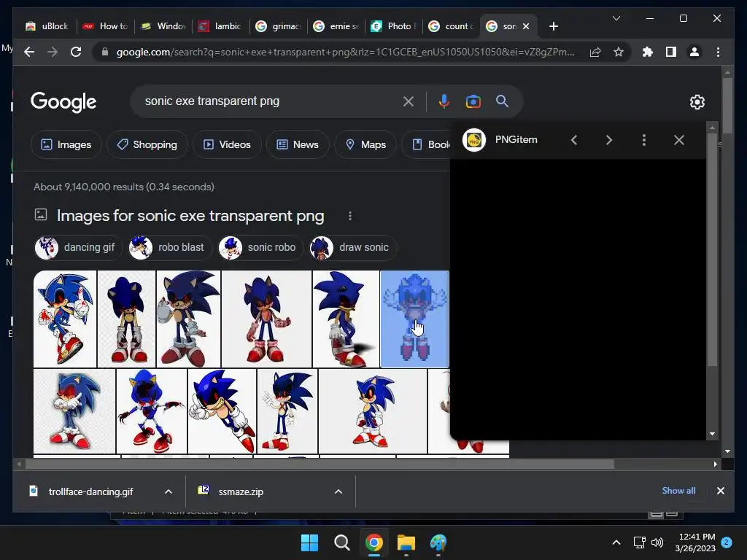Expand options for ssmaze.zip download
Image resolution: width=747 pixels, height=560 pixels.
pos(338,491)
